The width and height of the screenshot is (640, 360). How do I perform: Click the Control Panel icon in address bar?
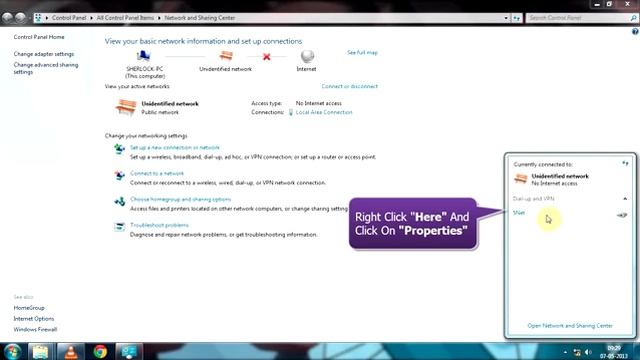(38, 18)
